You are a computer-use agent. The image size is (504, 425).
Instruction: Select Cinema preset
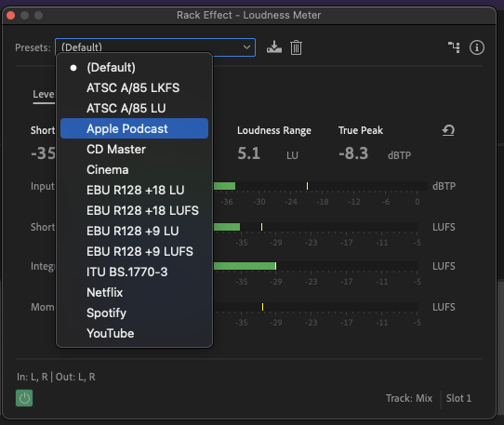point(134,170)
